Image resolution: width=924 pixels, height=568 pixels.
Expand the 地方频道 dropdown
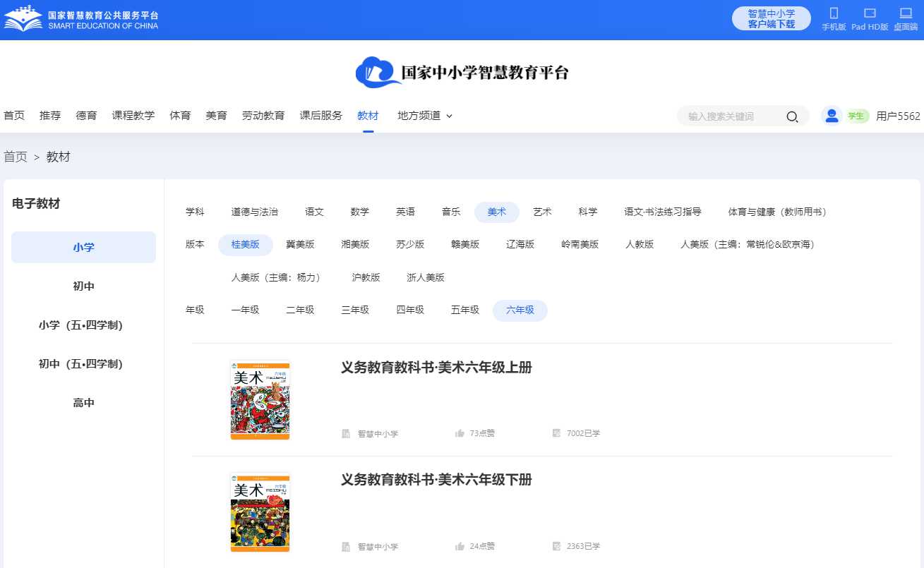[425, 116]
